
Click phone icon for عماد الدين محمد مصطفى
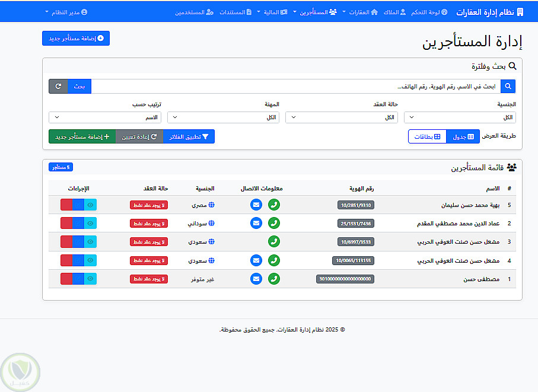(x=274, y=223)
